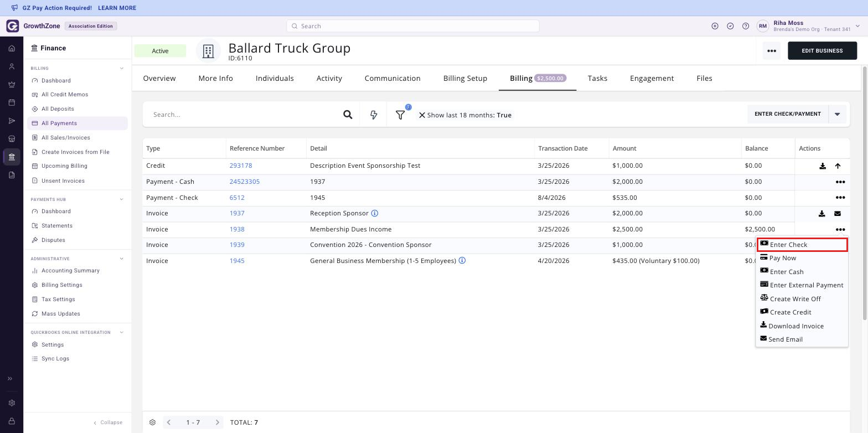Open the calendar icon in left rail
868x433 pixels.
tap(12, 102)
